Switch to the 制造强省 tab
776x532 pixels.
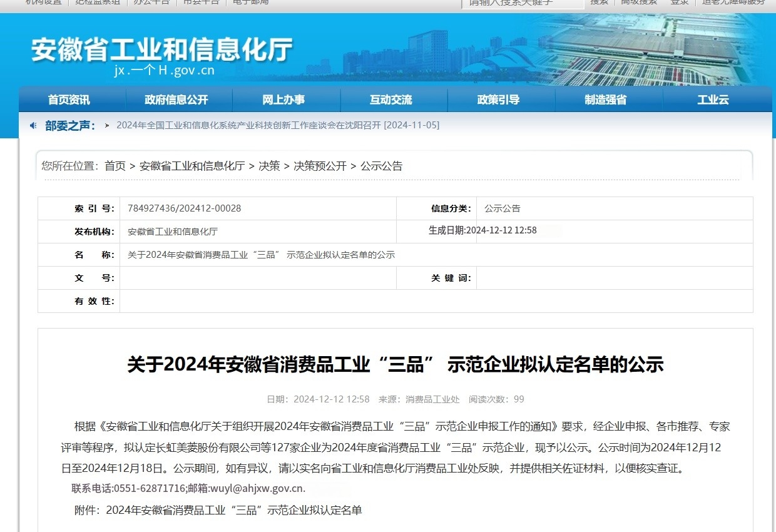(606, 100)
